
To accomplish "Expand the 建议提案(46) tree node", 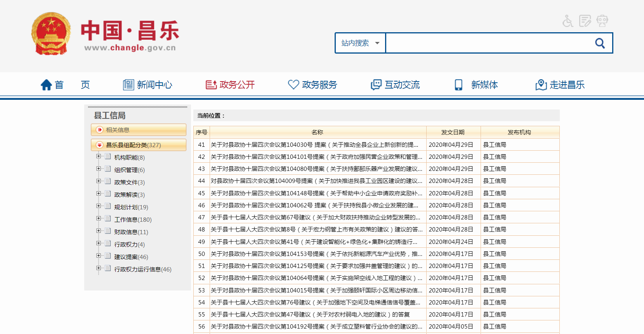I will point(99,256).
